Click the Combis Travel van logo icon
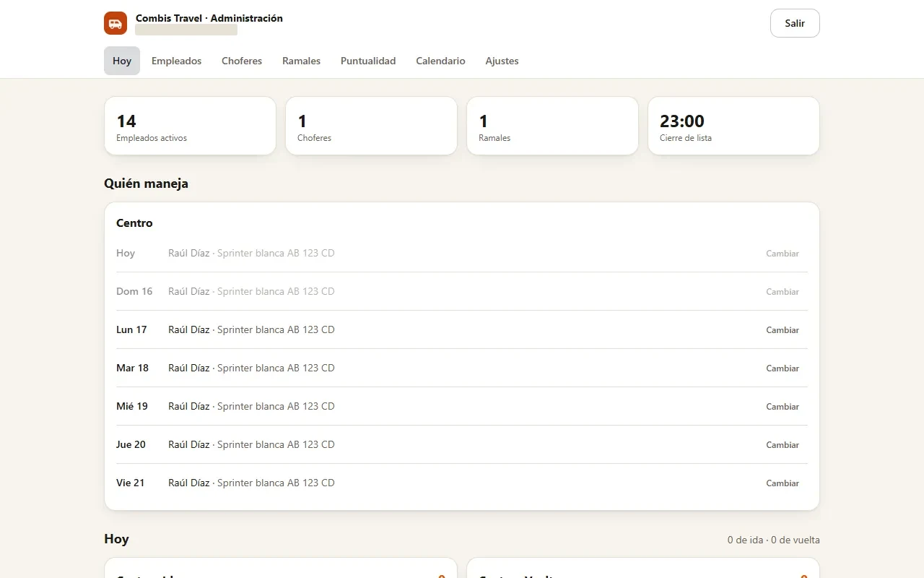Screen dimensions: 924x578 pos(115,23)
